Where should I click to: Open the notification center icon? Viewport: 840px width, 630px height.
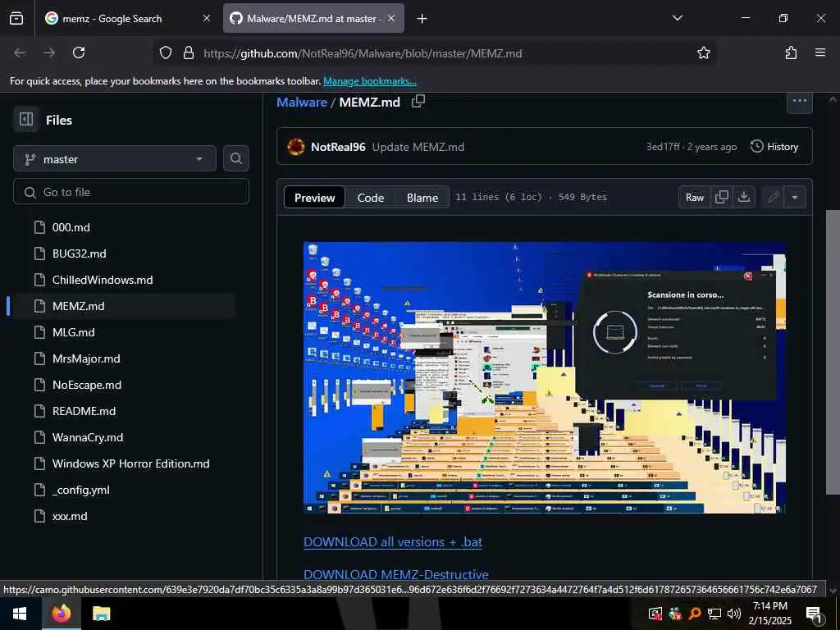coord(815,614)
